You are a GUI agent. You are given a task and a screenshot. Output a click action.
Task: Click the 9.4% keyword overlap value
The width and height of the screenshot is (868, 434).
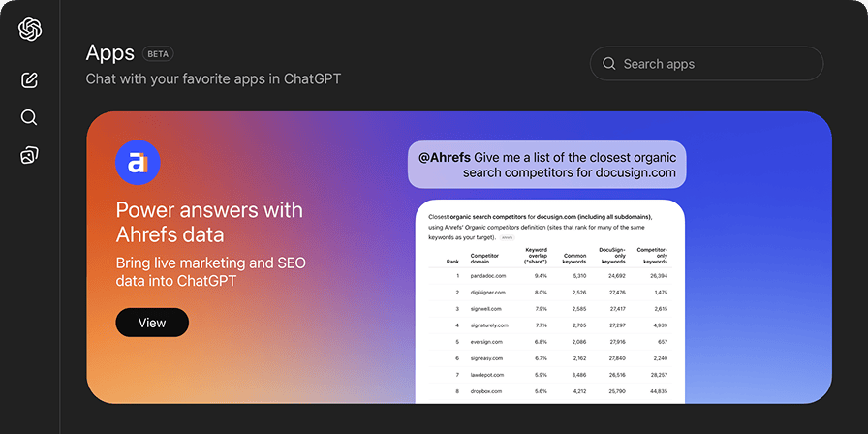[541, 275]
